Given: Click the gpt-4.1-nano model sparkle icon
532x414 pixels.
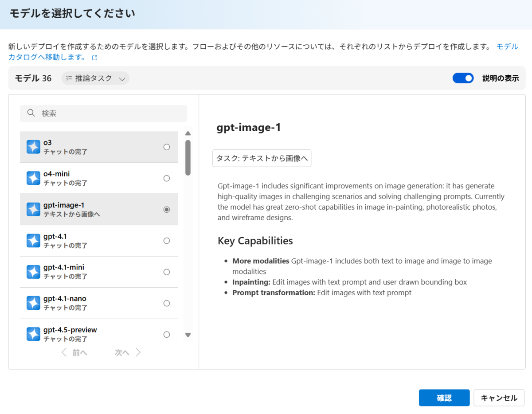Looking at the screenshot, I should 33,303.
